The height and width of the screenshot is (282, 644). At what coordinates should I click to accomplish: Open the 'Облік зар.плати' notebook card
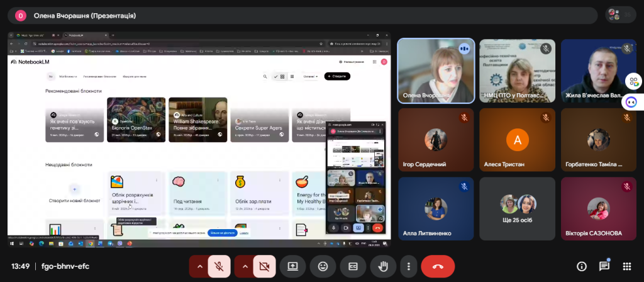click(x=257, y=192)
